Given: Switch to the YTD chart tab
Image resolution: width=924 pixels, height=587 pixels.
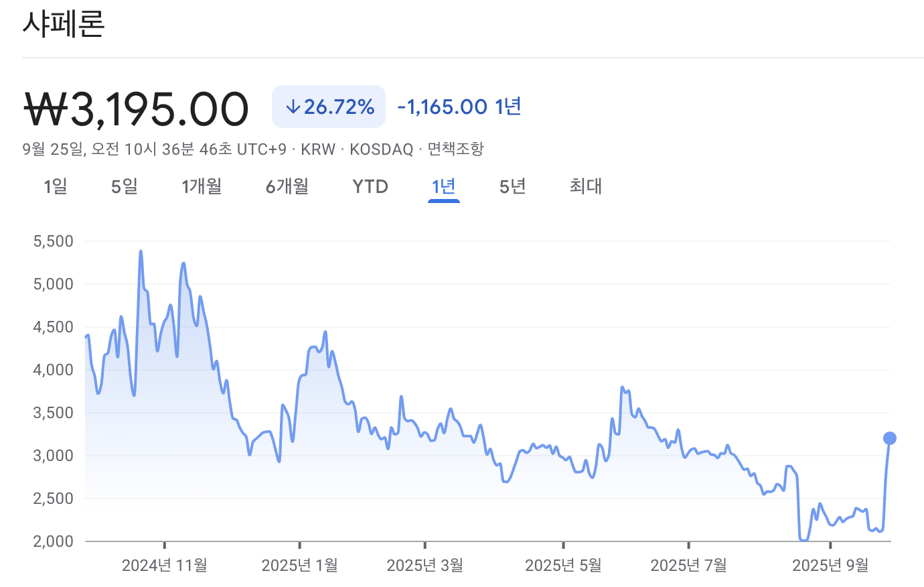Looking at the screenshot, I should click(370, 186).
